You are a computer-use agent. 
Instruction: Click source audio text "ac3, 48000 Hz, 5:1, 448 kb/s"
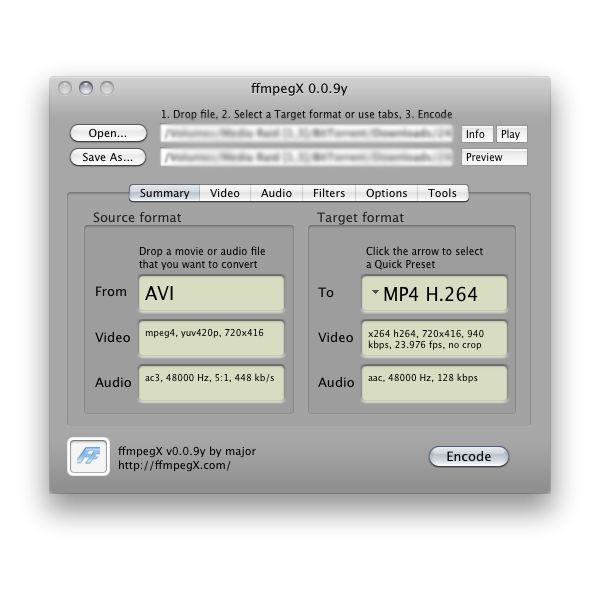pos(210,378)
